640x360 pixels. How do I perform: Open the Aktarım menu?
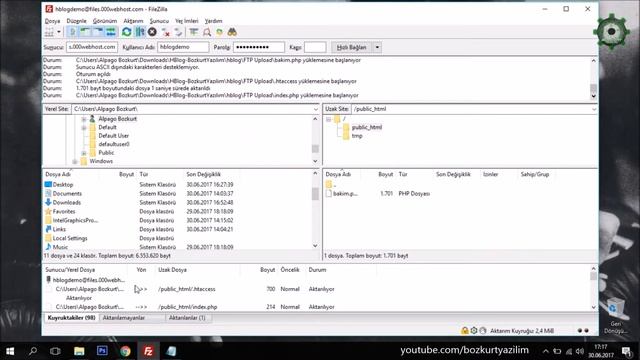pyautogui.click(x=133, y=21)
